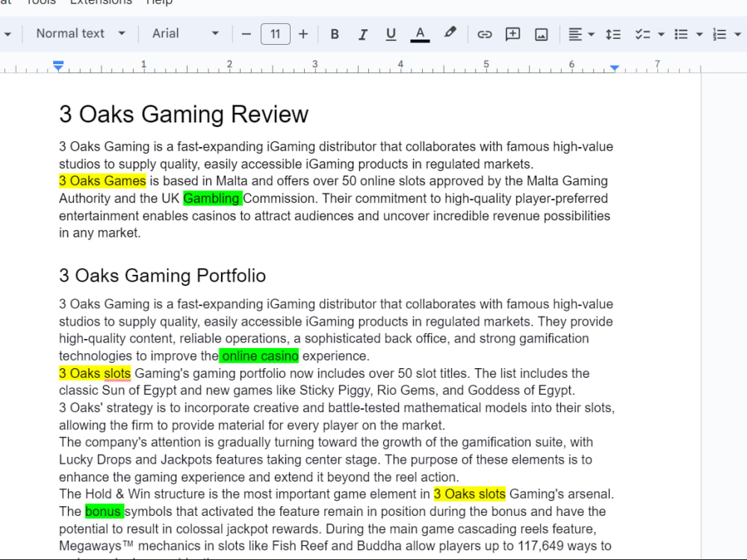Viewport: 747px width, 560px height.
Task: Click the '3 Oaks Gaming Portfolio' heading
Action: click(162, 276)
